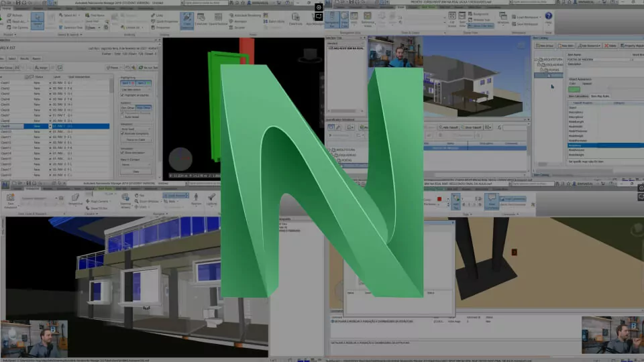The width and height of the screenshot is (644, 362).
Task: Open the Scripter tool
Action: point(237,27)
